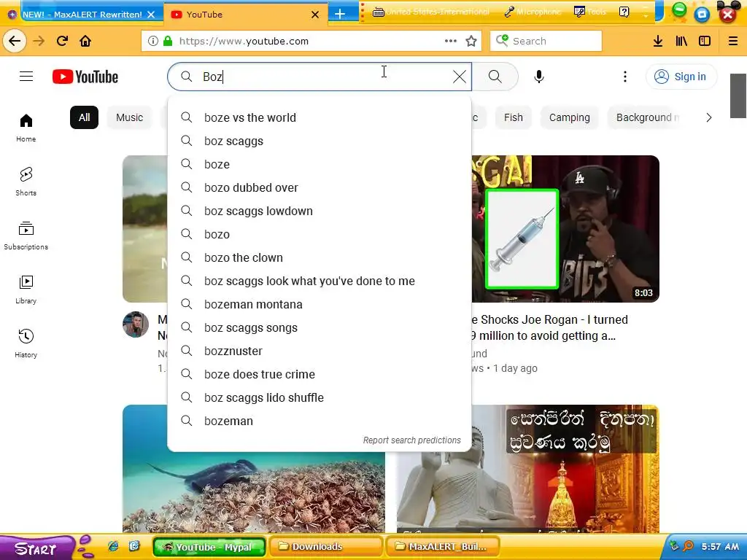Close the YouTube tab
The height and width of the screenshot is (560, 747).
[315, 15]
